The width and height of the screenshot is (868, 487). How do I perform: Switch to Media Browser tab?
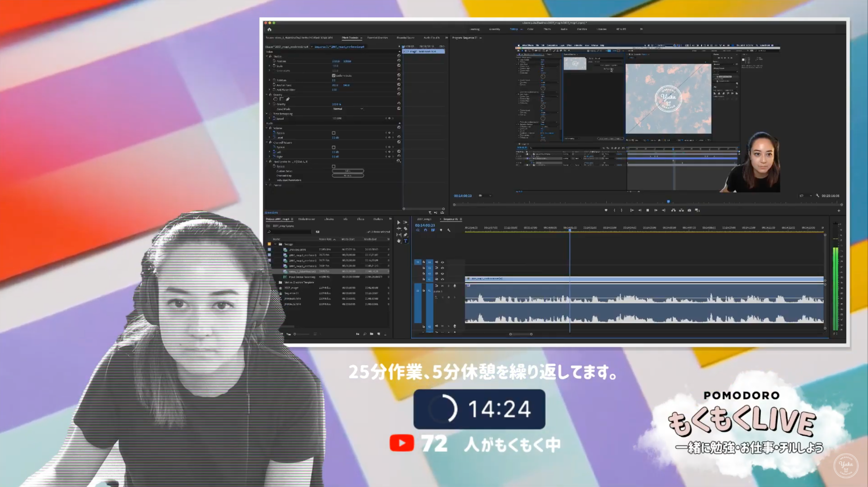[306, 219]
